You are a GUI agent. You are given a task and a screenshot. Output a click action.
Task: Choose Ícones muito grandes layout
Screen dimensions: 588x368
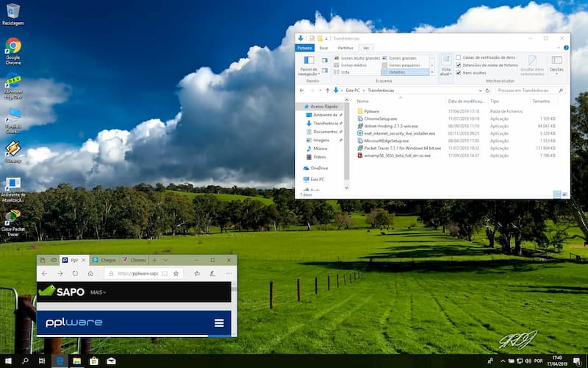357,58
